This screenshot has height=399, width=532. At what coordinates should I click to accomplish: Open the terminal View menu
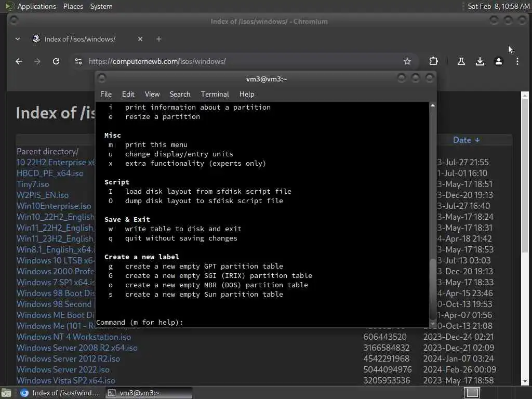[x=152, y=95]
